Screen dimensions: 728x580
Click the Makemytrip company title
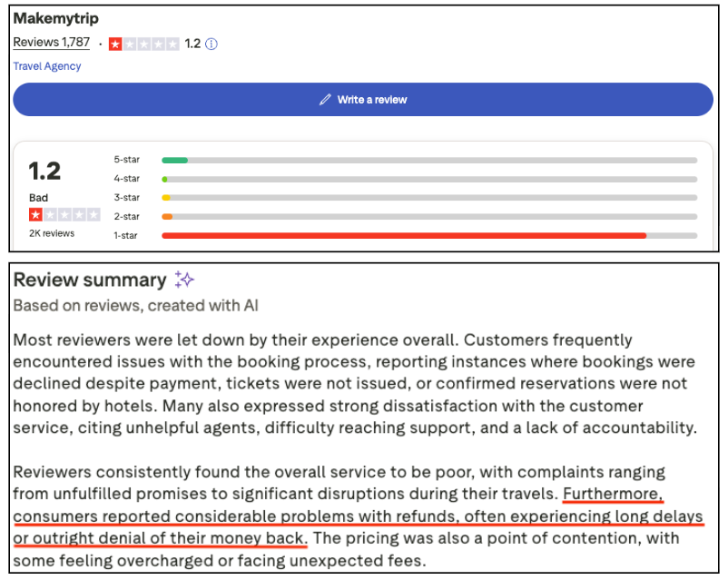(x=56, y=19)
